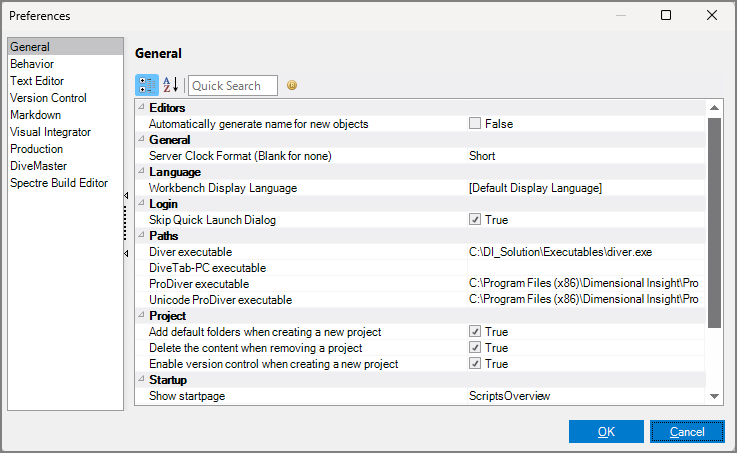The height and width of the screenshot is (453, 737).
Task: Toggle Delete the content when removing project
Action: coord(475,347)
